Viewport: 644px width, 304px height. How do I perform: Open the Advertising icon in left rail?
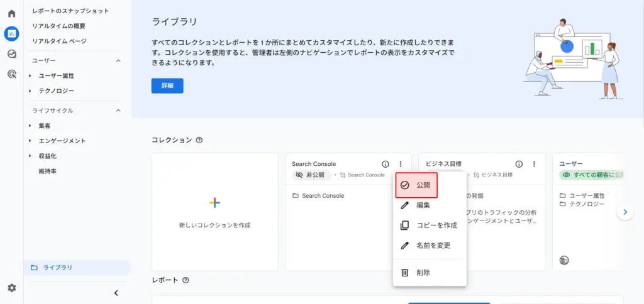click(11, 74)
